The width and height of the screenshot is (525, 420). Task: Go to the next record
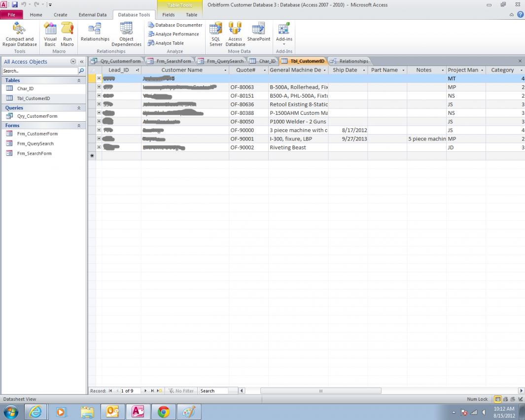coord(145,391)
